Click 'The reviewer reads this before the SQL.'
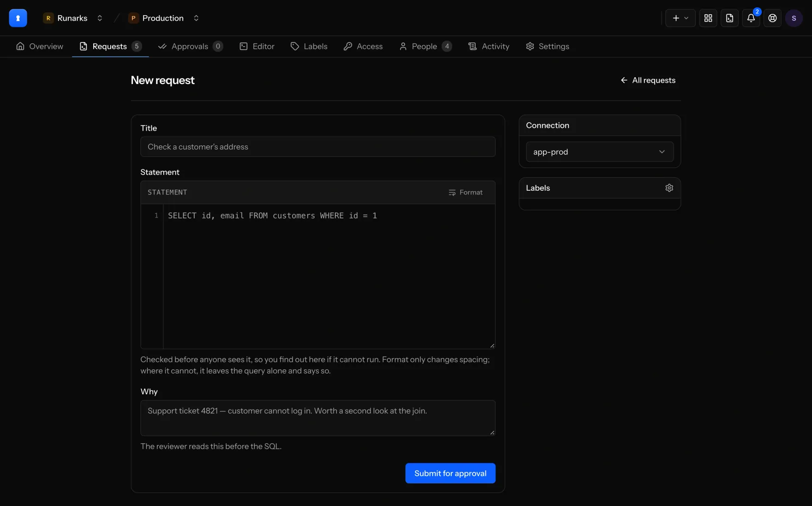The height and width of the screenshot is (506, 812). pos(211,446)
